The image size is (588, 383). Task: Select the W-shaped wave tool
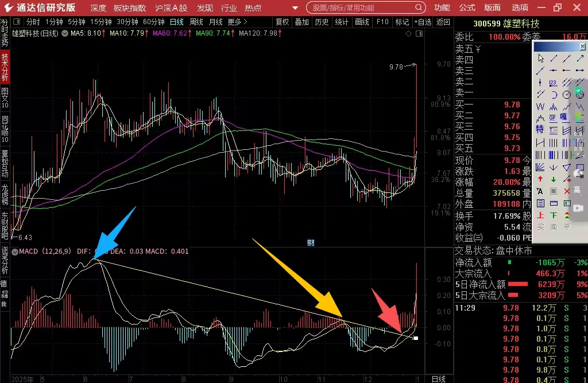click(540, 107)
